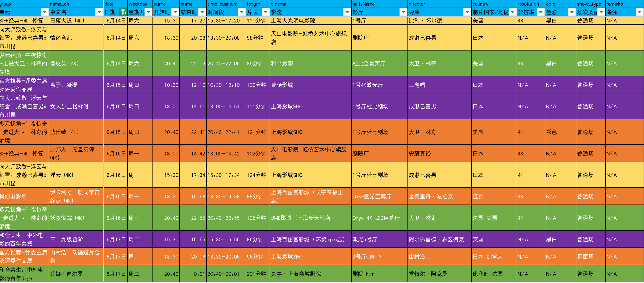Select cell '情迷意乱'

pyautogui.click(x=76, y=38)
